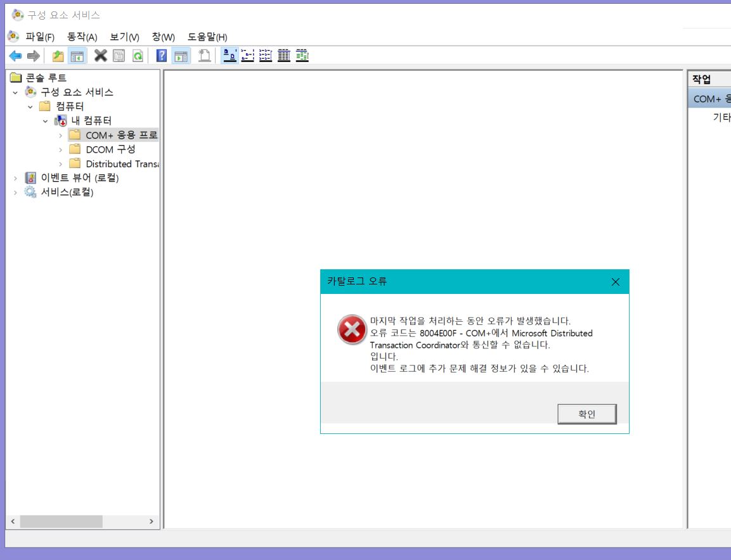Switch to Status view icon

(302, 56)
